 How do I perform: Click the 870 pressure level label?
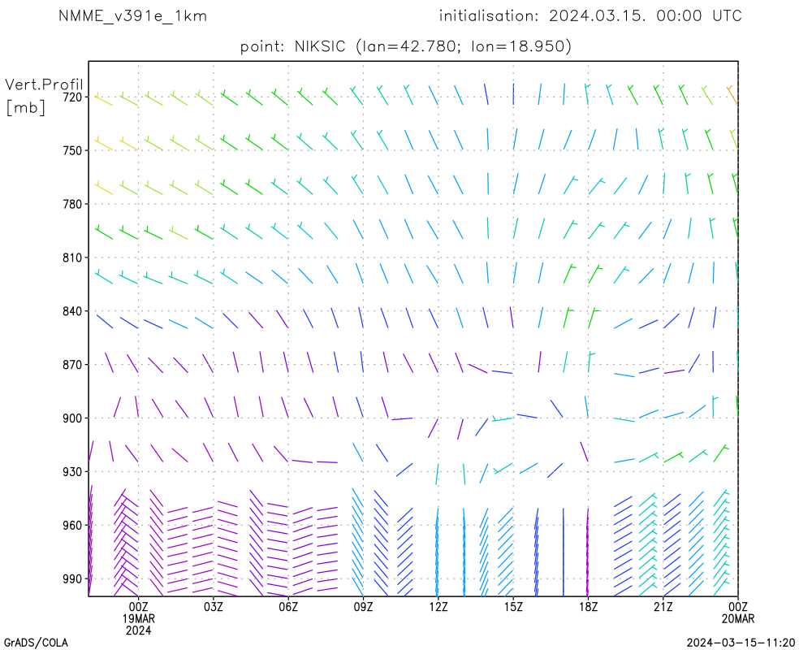pos(73,365)
